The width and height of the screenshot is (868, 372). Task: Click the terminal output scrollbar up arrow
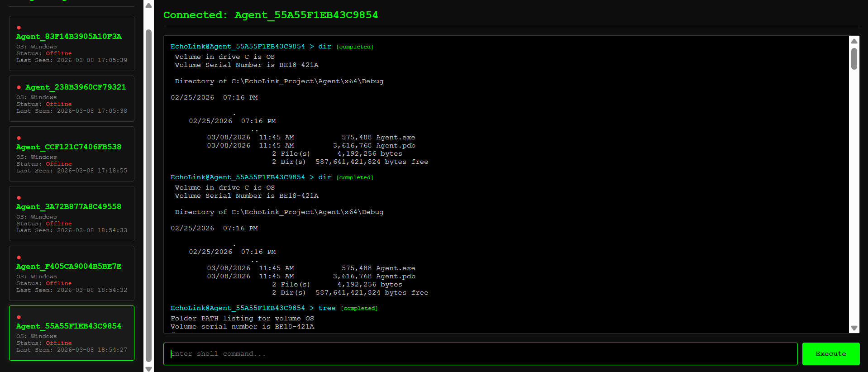point(854,41)
